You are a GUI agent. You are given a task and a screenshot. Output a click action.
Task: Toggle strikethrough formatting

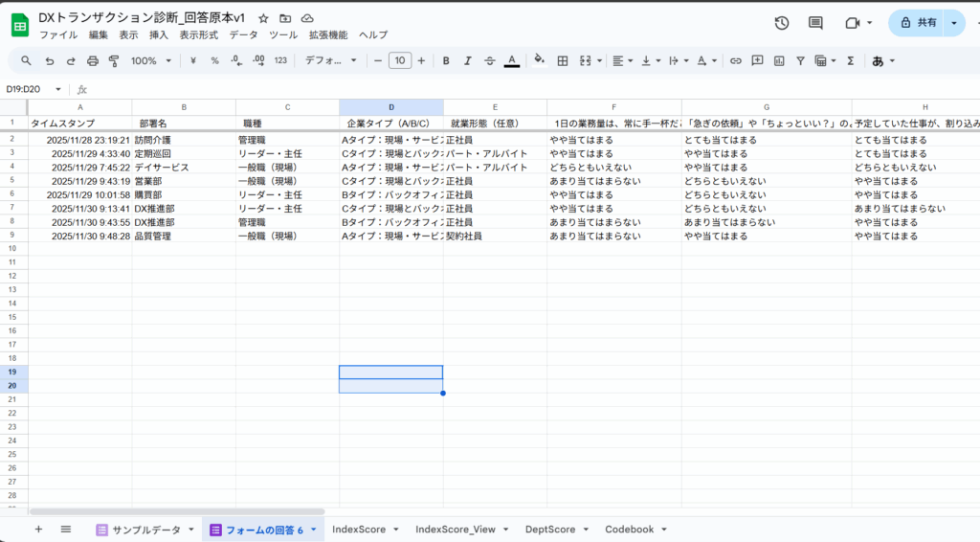490,60
